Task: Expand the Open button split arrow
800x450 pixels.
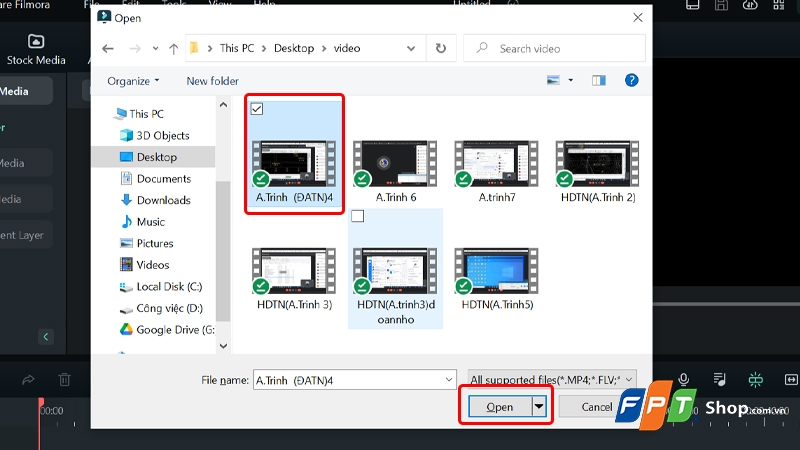Action: (539, 407)
